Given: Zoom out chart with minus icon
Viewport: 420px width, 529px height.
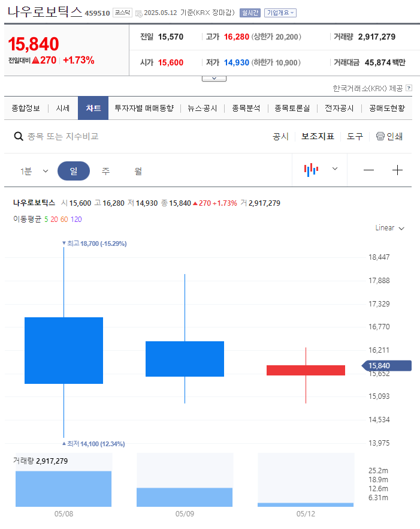Looking at the screenshot, I should pos(368,170).
